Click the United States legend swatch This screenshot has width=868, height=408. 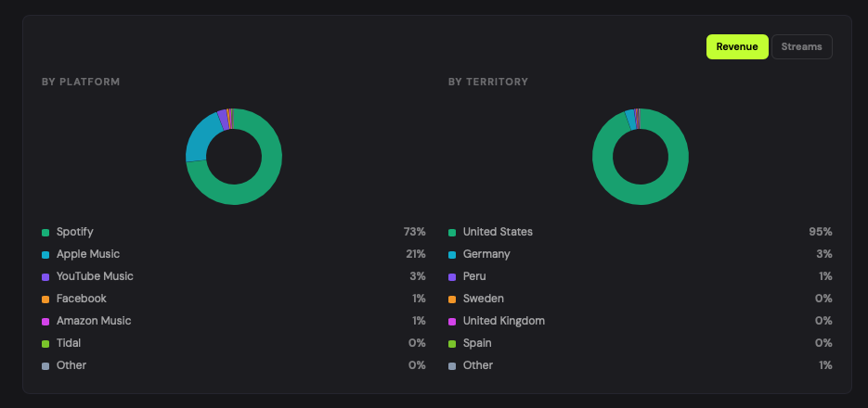[x=452, y=232]
